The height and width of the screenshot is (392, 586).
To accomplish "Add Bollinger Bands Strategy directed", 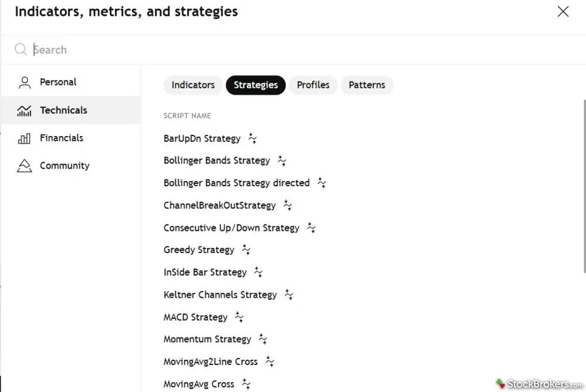I will (x=236, y=183).
